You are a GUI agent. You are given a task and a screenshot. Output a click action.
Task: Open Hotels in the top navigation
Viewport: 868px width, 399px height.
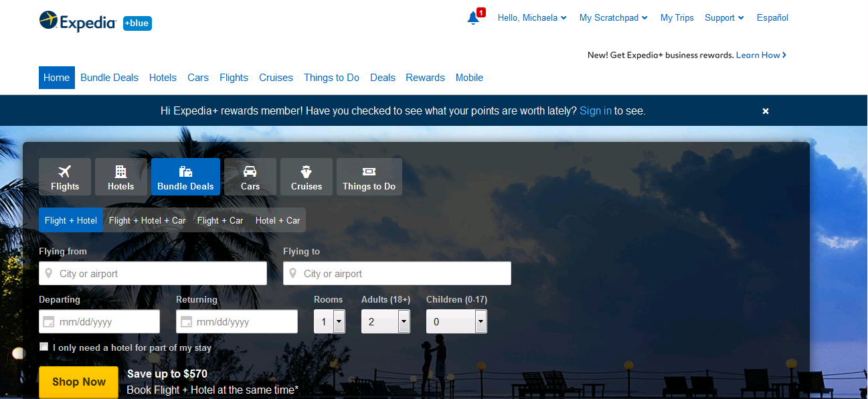tap(163, 78)
